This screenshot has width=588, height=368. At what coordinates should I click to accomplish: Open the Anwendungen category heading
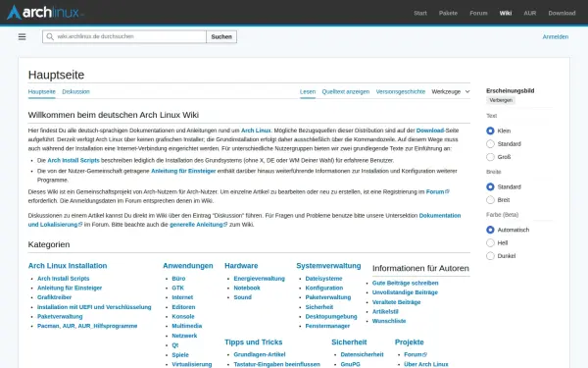(x=188, y=266)
